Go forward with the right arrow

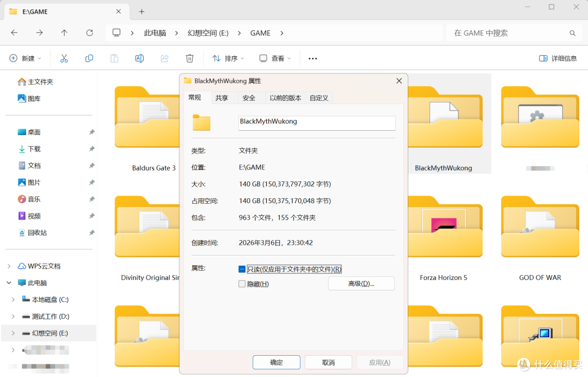point(39,33)
